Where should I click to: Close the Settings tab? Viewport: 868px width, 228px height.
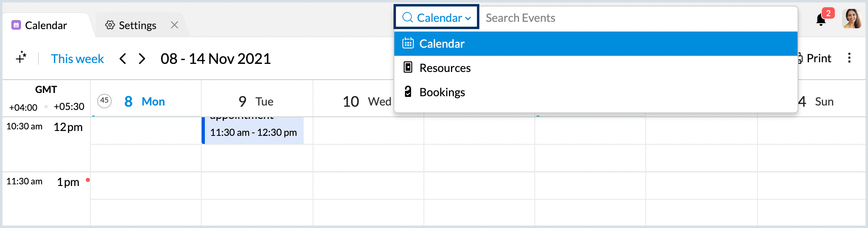(174, 25)
